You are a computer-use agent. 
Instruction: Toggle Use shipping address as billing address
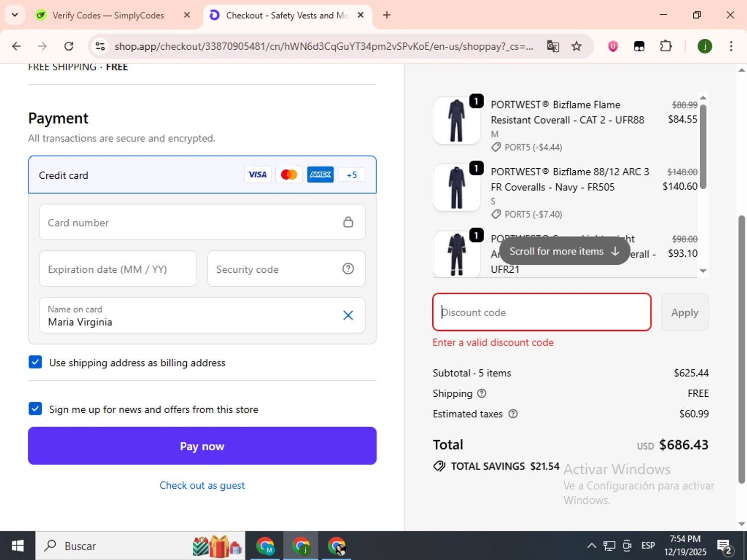(35, 362)
